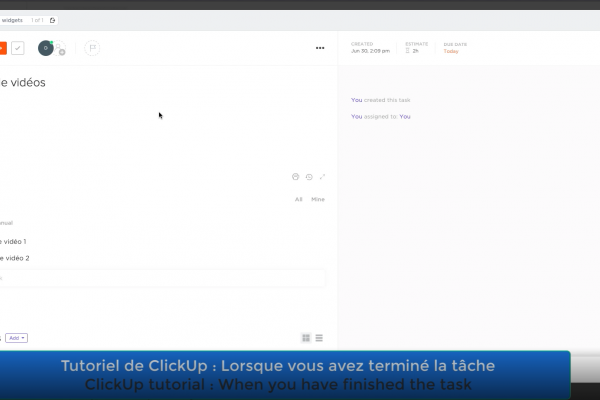Switch attachments to list view

[x=319, y=338]
